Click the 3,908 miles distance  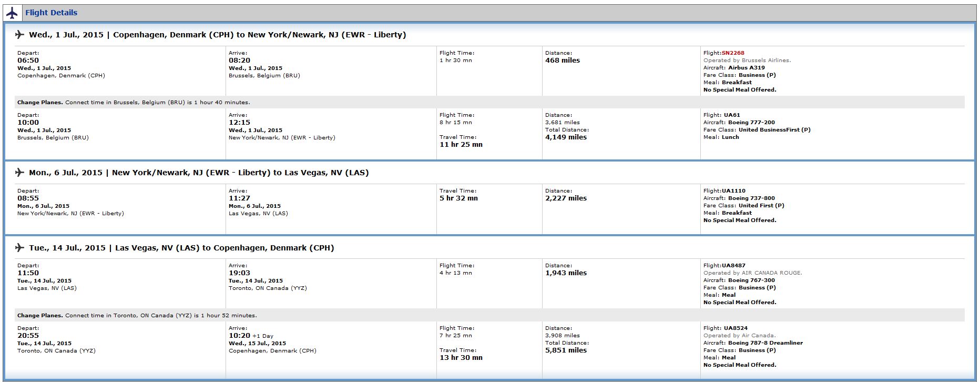(563, 336)
